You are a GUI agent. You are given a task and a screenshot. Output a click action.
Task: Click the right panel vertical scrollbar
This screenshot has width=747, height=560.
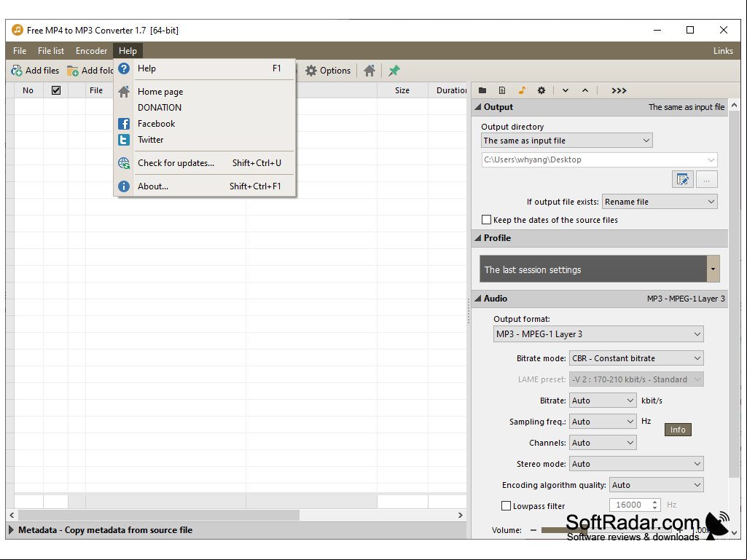pos(734,295)
